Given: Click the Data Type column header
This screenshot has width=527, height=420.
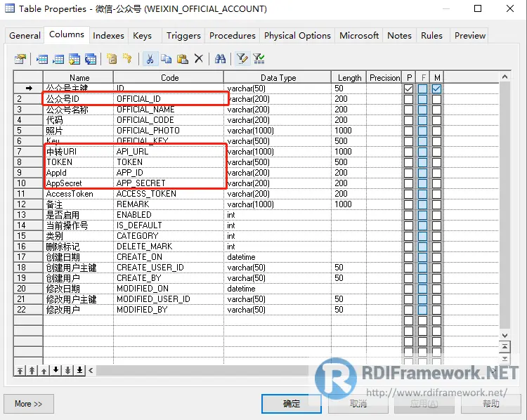Looking at the screenshot, I should point(278,78).
